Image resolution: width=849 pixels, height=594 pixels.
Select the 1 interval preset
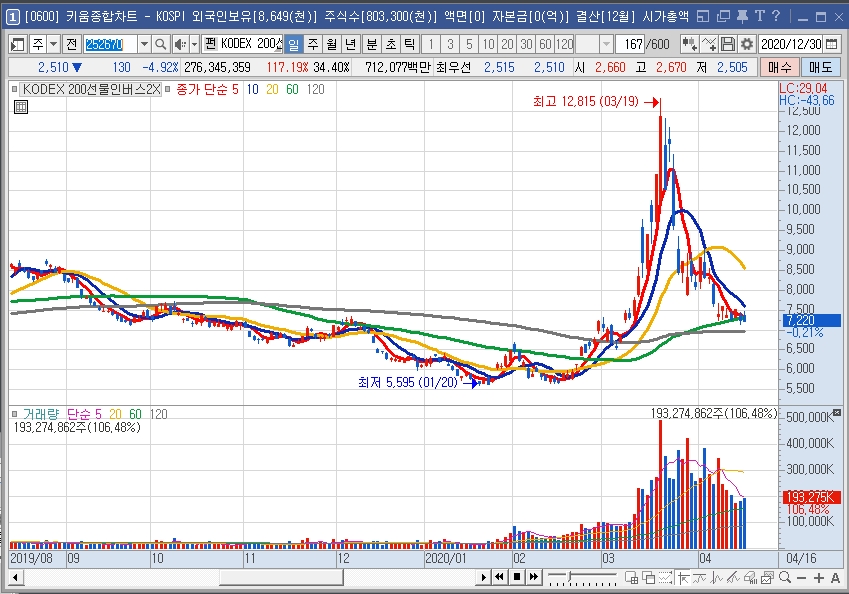click(x=431, y=44)
